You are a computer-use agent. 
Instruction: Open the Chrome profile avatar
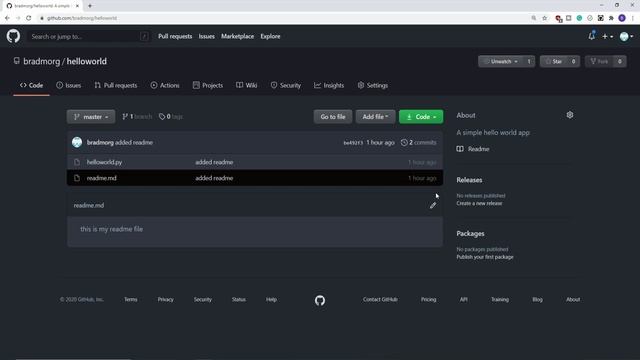point(622,18)
